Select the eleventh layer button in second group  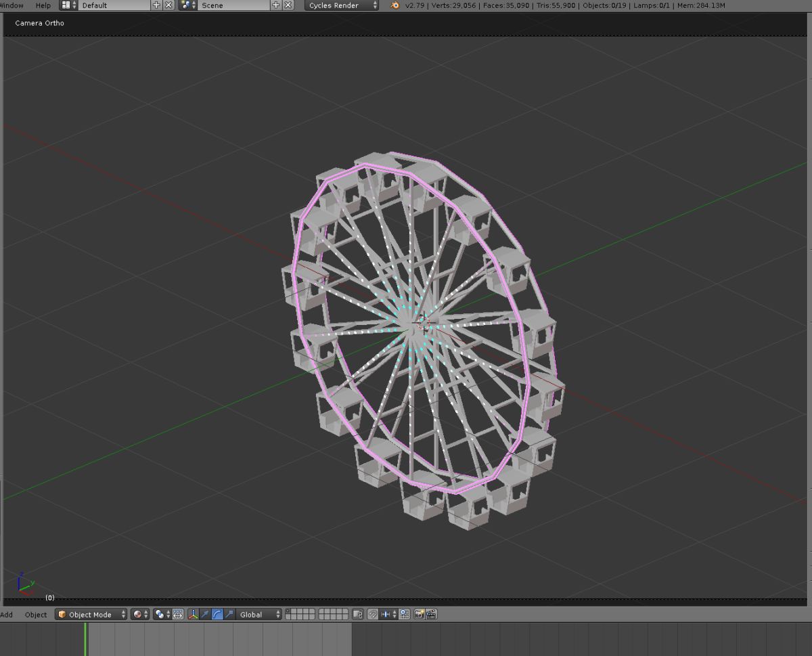[321, 612]
